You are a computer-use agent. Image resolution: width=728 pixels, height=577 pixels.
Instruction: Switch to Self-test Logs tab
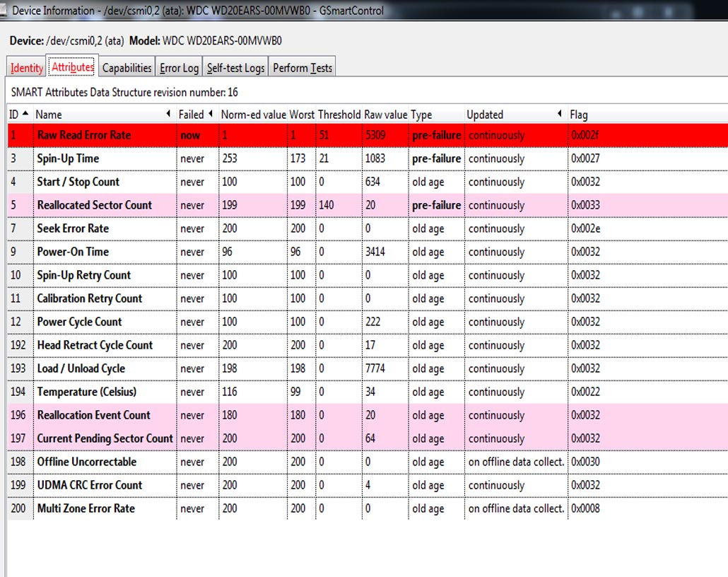[235, 68]
